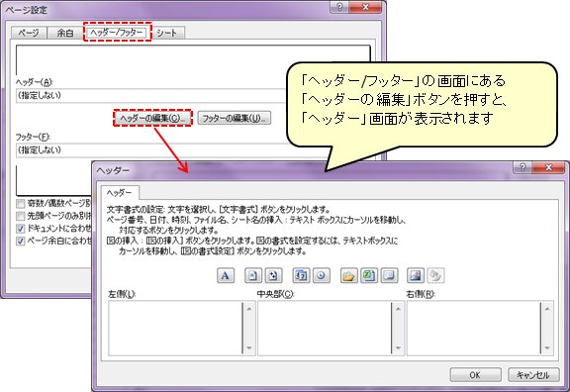Confirm with OK button in Header dialog
This screenshot has width=570, height=392.
(475, 375)
